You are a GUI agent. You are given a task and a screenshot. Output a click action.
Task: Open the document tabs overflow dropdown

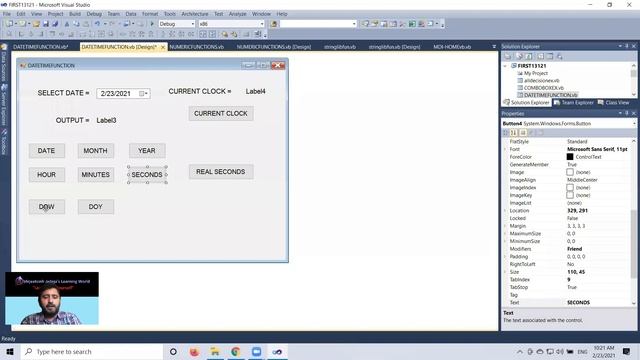[x=494, y=47]
